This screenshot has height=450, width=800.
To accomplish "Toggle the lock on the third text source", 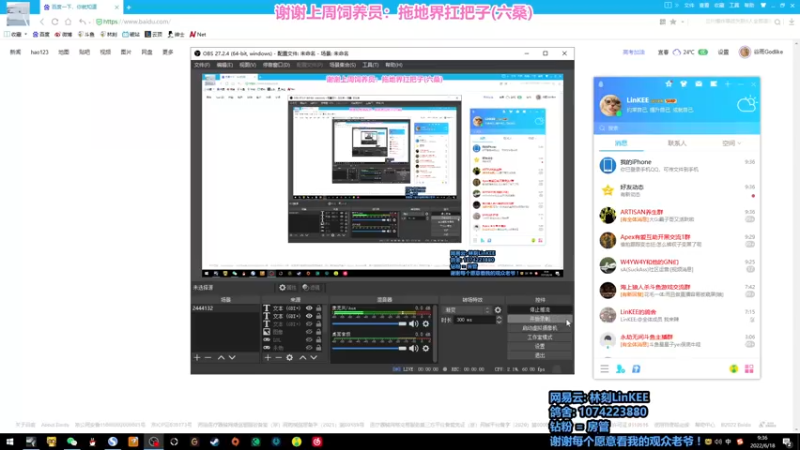I will pos(318,324).
